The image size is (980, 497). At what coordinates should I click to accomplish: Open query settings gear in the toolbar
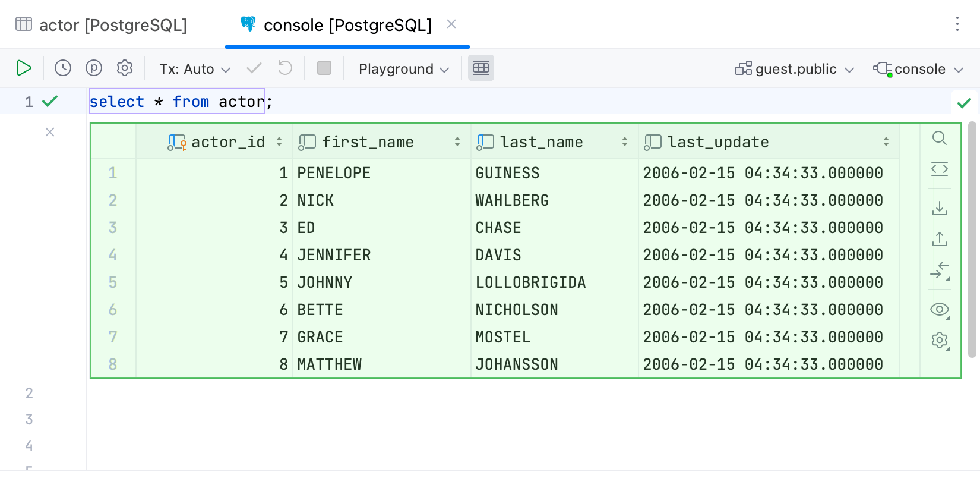click(x=125, y=68)
